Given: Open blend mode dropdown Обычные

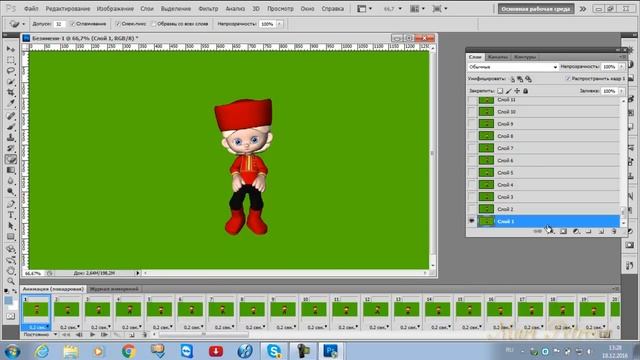Looking at the screenshot, I should (x=512, y=67).
